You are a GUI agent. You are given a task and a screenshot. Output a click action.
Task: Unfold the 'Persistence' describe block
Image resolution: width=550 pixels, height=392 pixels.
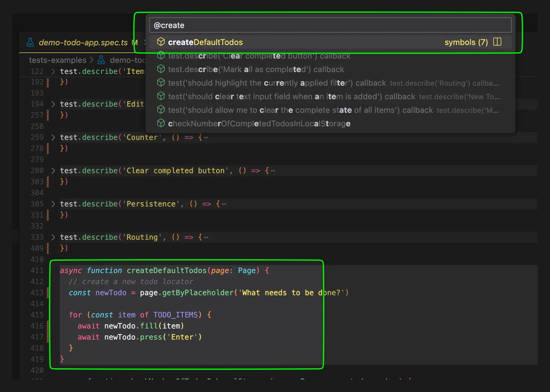[53, 204]
